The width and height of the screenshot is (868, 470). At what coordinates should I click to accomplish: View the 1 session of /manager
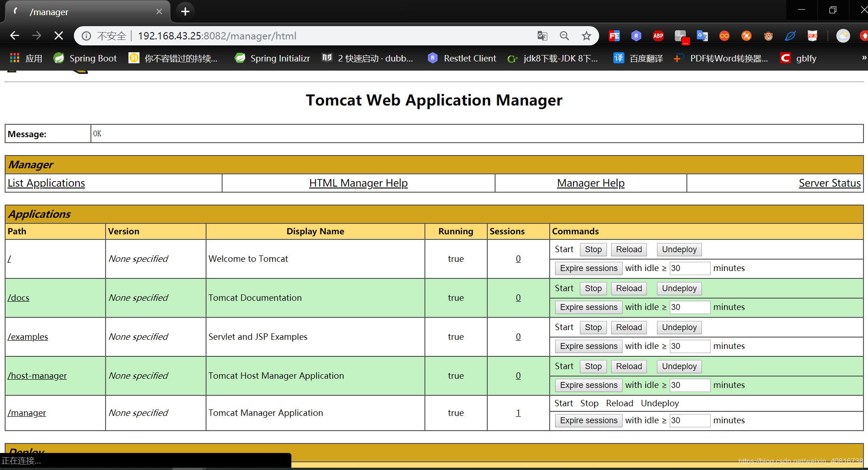pyautogui.click(x=518, y=413)
